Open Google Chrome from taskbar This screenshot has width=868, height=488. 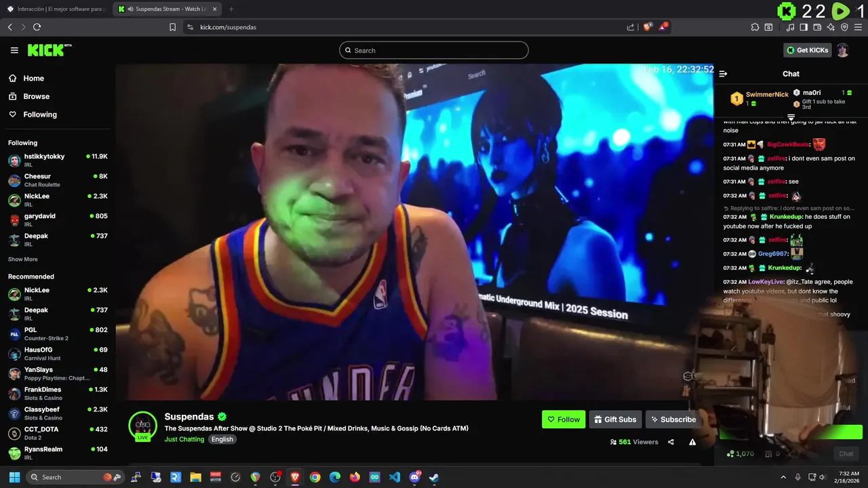pyautogui.click(x=315, y=477)
